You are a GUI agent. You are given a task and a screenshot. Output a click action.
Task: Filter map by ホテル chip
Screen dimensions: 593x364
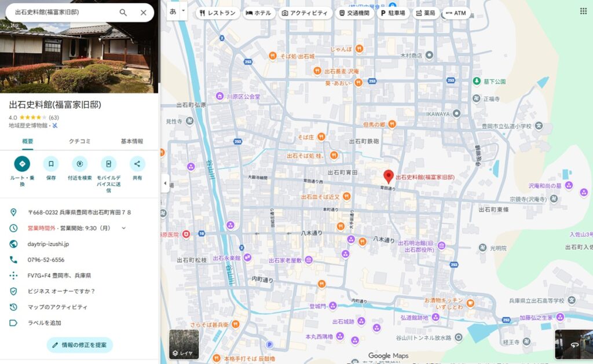click(258, 13)
